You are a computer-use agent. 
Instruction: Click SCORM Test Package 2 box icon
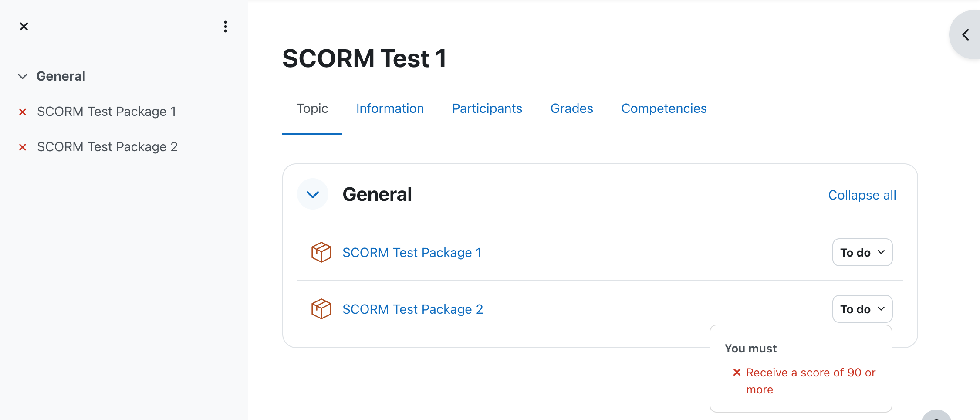pyautogui.click(x=321, y=309)
